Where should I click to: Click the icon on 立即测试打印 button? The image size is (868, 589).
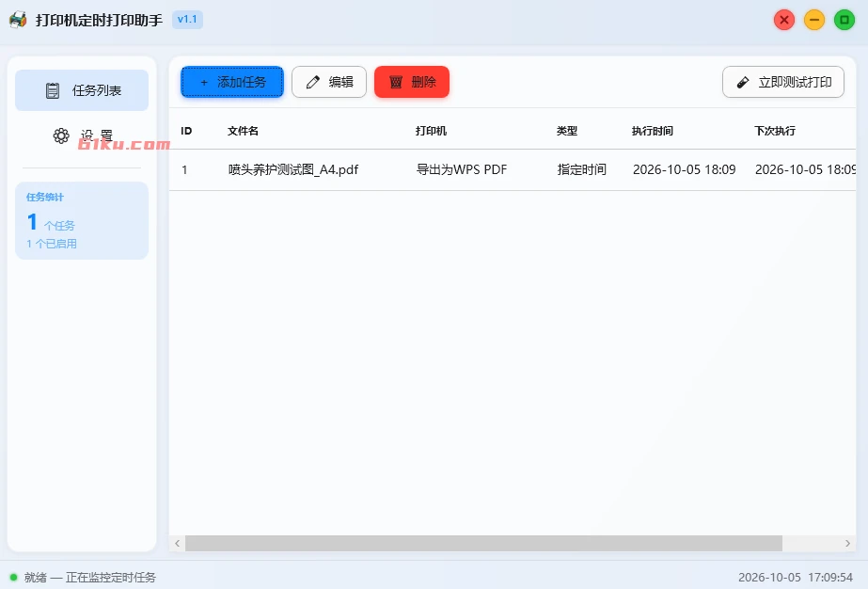(x=743, y=82)
